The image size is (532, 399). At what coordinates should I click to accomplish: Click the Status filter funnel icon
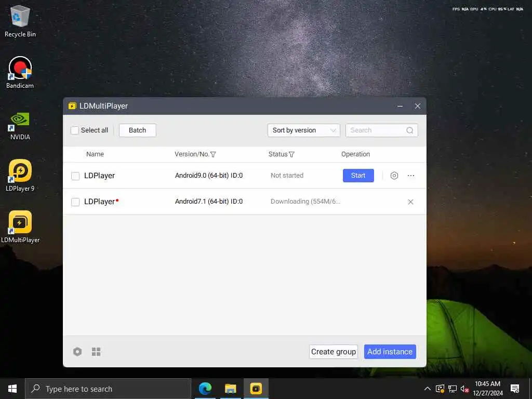point(291,154)
